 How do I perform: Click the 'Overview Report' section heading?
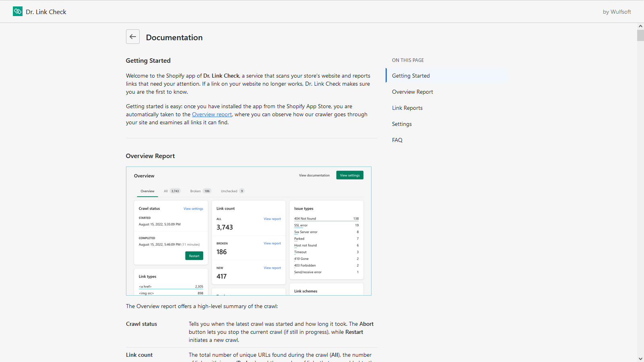(150, 156)
